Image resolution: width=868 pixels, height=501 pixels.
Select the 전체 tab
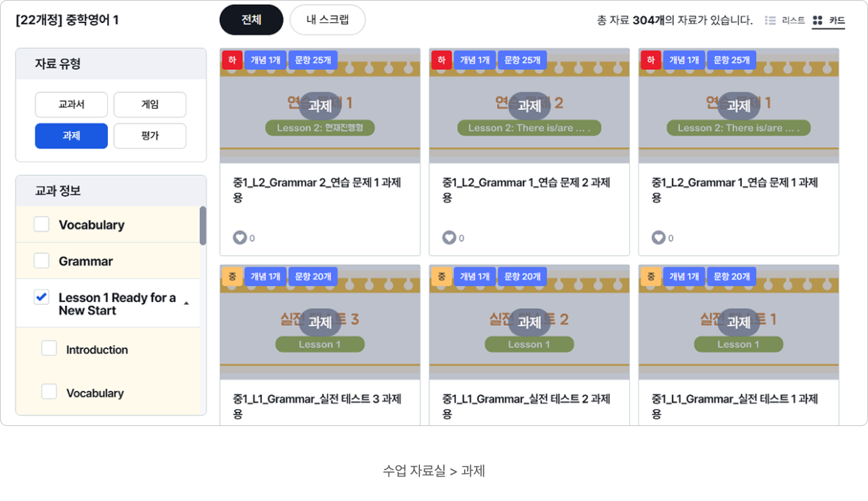click(x=251, y=20)
